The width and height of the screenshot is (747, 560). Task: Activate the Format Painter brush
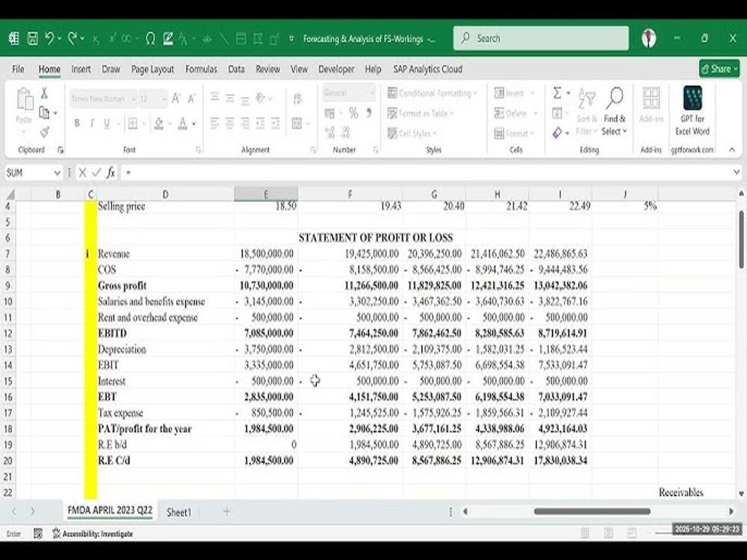pos(44,132)
